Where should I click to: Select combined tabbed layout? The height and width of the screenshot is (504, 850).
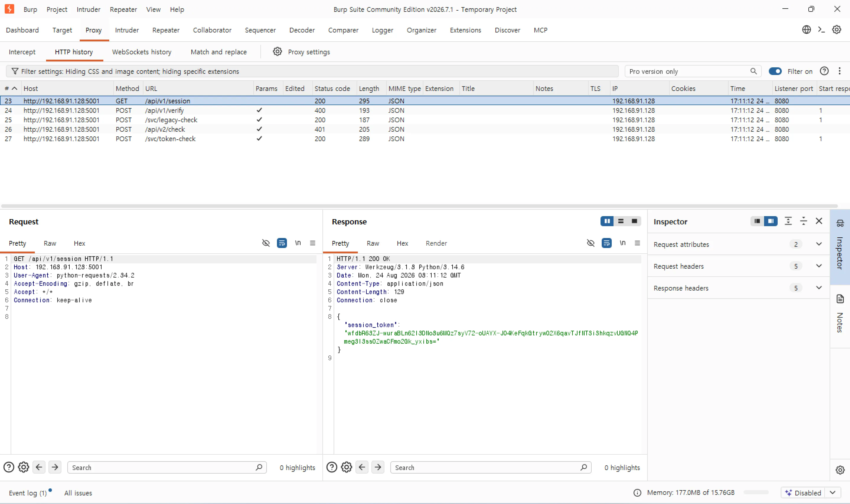pos(634,221)
